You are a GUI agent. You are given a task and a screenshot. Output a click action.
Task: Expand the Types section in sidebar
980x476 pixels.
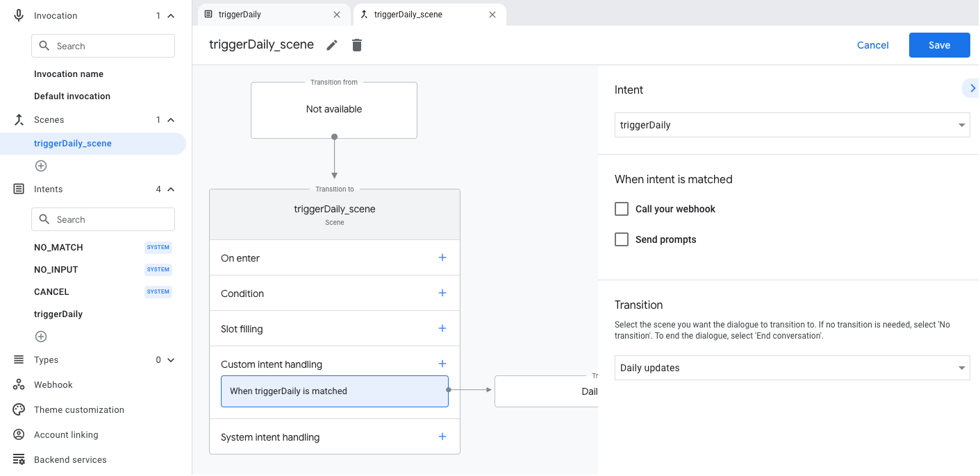click(171, 360)
